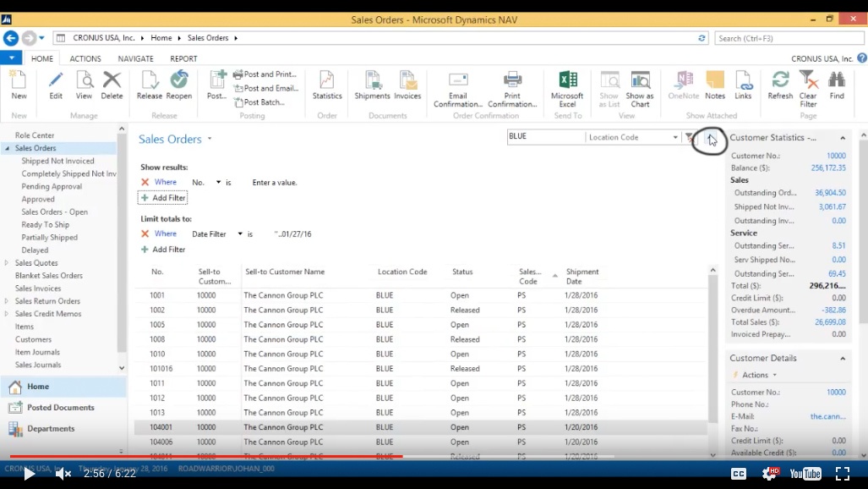
Task: Switch to the REPORT ribbon tab
Action: [x=183, y=58]
